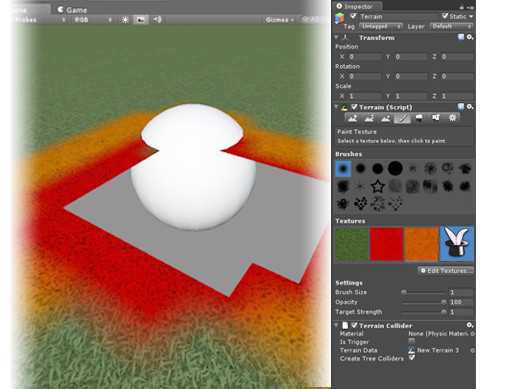Viewport: 516px width, 389px height.
Task: Select the red texture swatch
Action: click(387, 244)
